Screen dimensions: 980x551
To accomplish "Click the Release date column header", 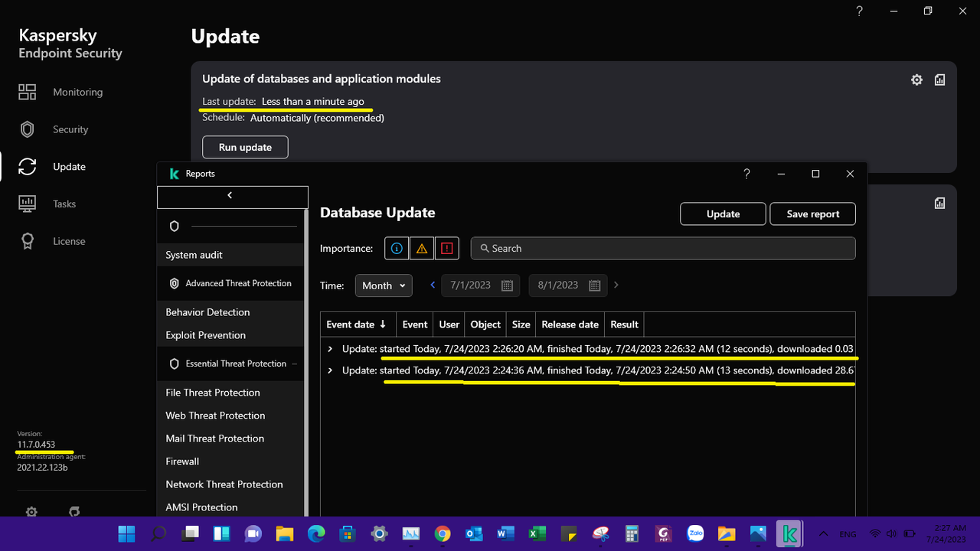I will click(x=570, y=324).
